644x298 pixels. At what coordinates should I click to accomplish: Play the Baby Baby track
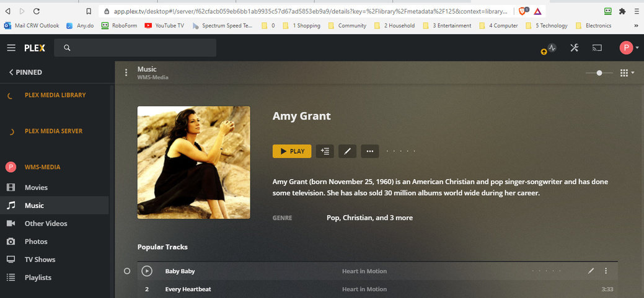(x=147, y=271)
